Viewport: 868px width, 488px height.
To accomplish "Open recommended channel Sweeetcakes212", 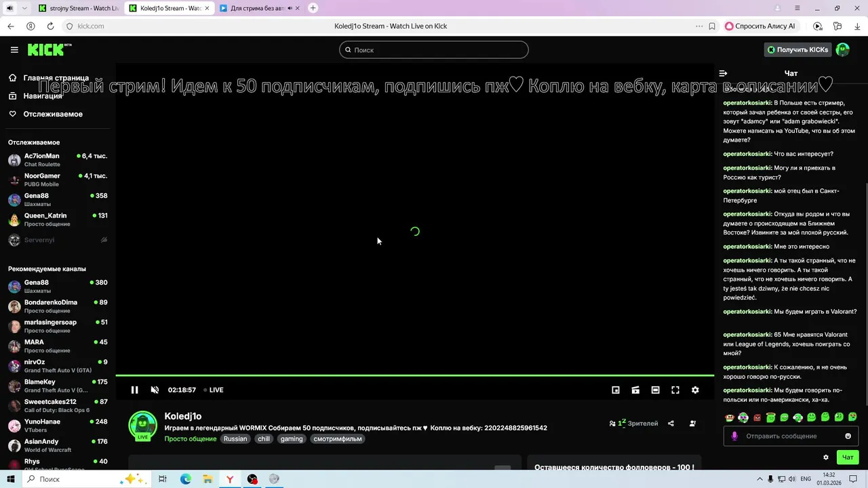I will [x=58, y=406].
